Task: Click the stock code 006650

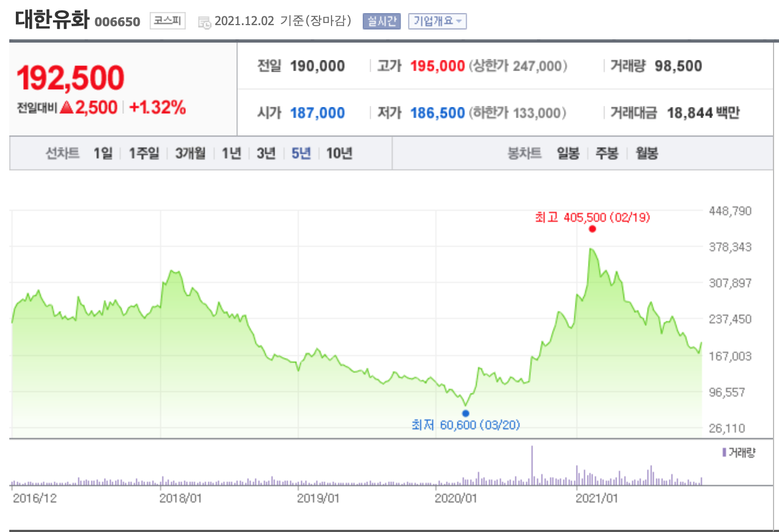Action: tap(117, 22)
